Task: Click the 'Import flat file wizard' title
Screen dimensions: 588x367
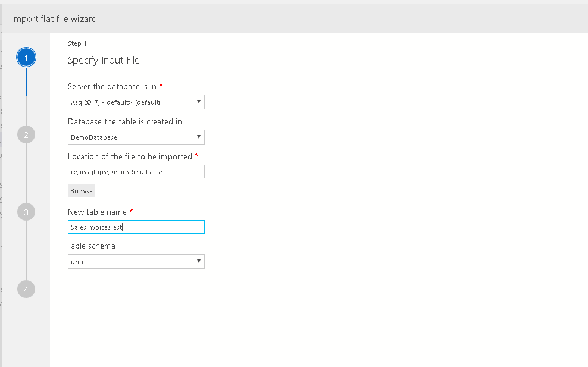Action: point(54,19)
